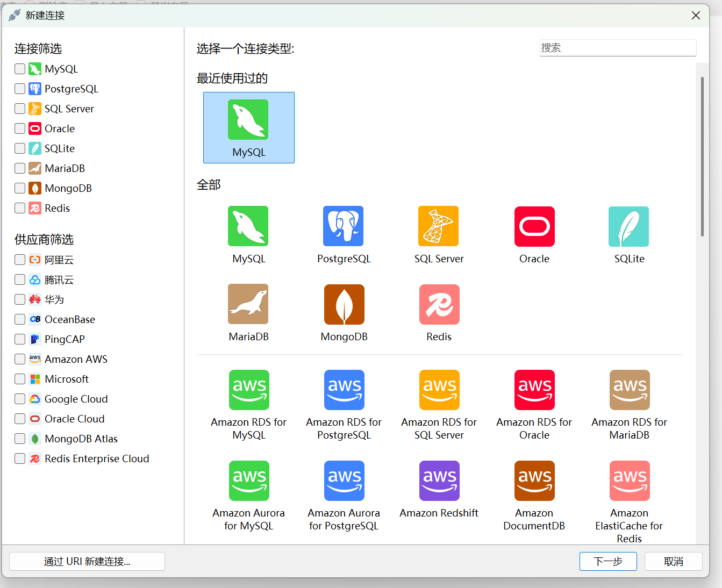Select the MariaDB seal icon

pos(248,304)
